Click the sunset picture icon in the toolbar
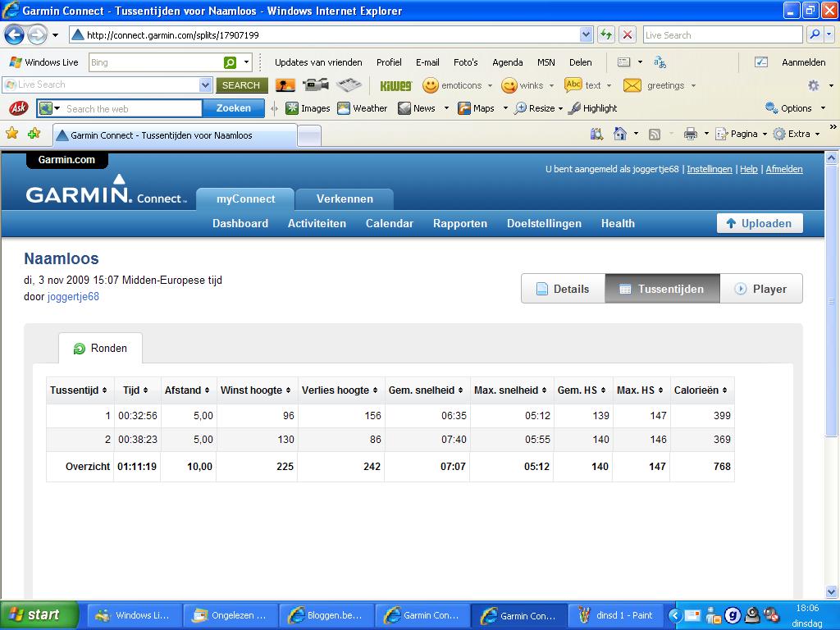 tap(285, 84)
